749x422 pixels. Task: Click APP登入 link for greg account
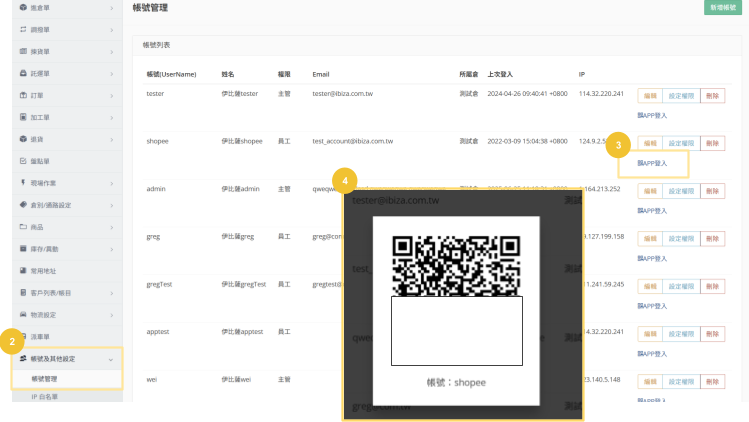[652, 259]
